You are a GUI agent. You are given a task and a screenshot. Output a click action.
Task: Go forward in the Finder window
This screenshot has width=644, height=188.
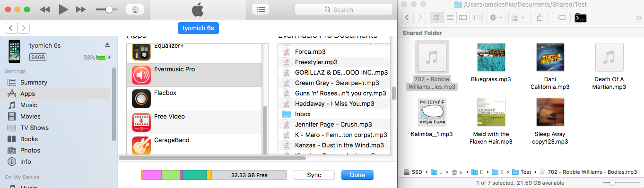(x=420, y=17)
